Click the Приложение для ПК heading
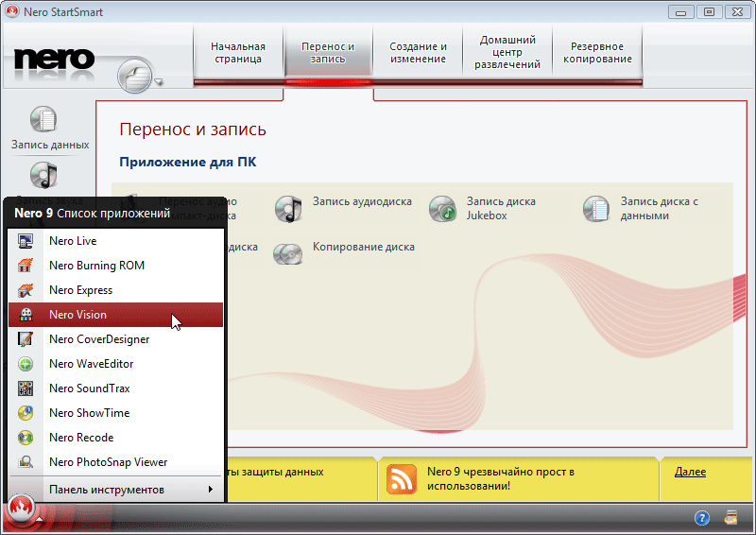Viewport: 756px width, 535px height. [x=187, y=162]
